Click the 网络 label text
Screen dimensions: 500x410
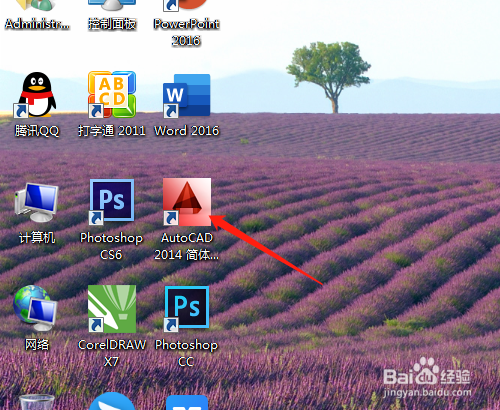pos(37,345)
